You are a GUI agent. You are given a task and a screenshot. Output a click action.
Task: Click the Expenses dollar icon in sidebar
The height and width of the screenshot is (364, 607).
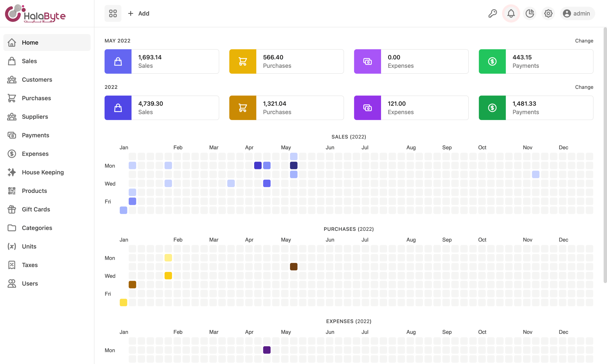[x=12, y=154]
